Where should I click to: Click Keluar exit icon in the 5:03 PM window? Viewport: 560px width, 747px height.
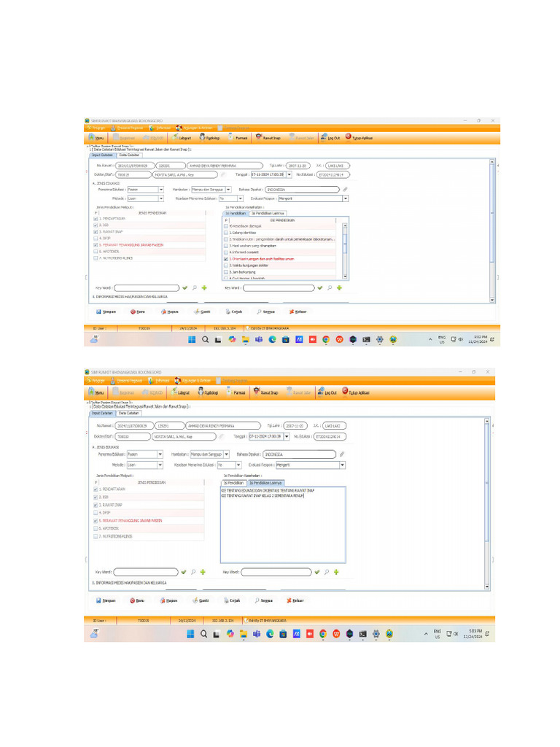(289, 601)
